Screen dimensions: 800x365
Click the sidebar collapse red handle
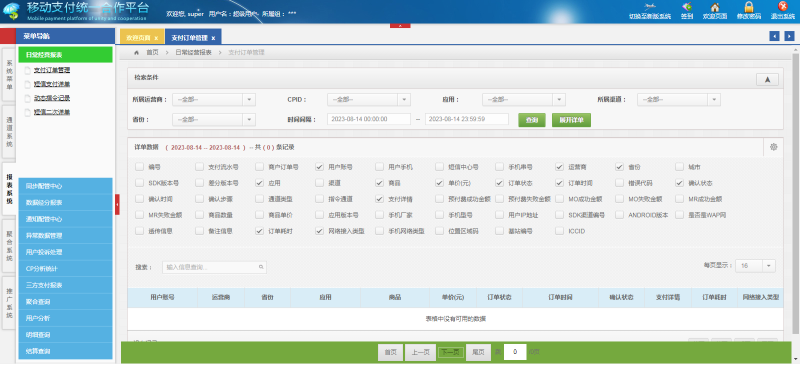[117, 204]
